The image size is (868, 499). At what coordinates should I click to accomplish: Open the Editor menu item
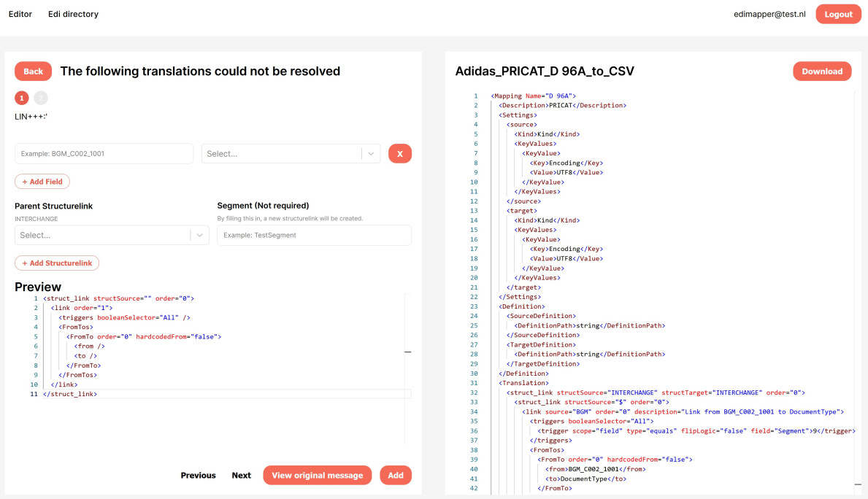pyautogui.click(x=20, y=14)
